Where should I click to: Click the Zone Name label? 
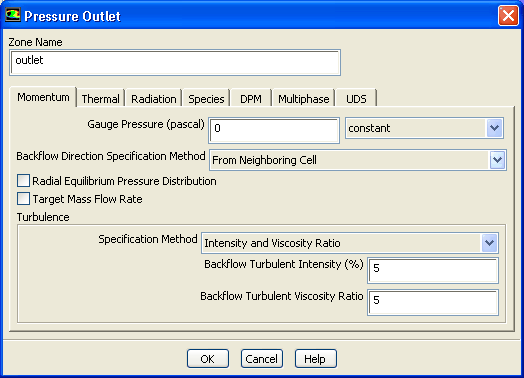(35, 42)
